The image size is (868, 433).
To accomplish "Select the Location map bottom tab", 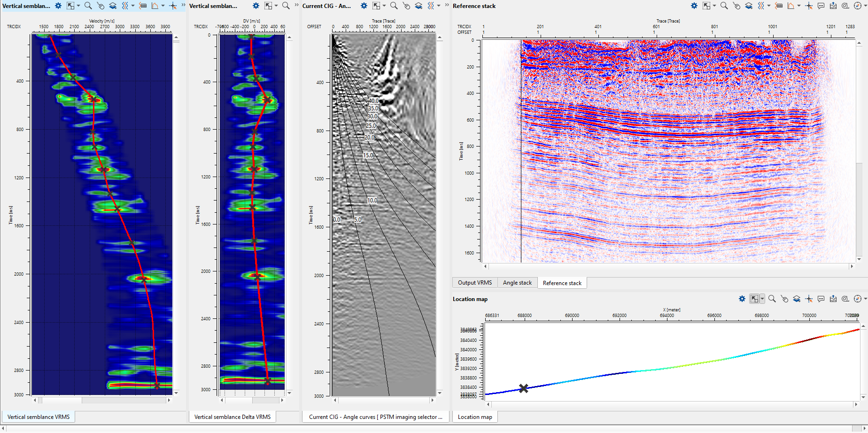I will [475, 417].
